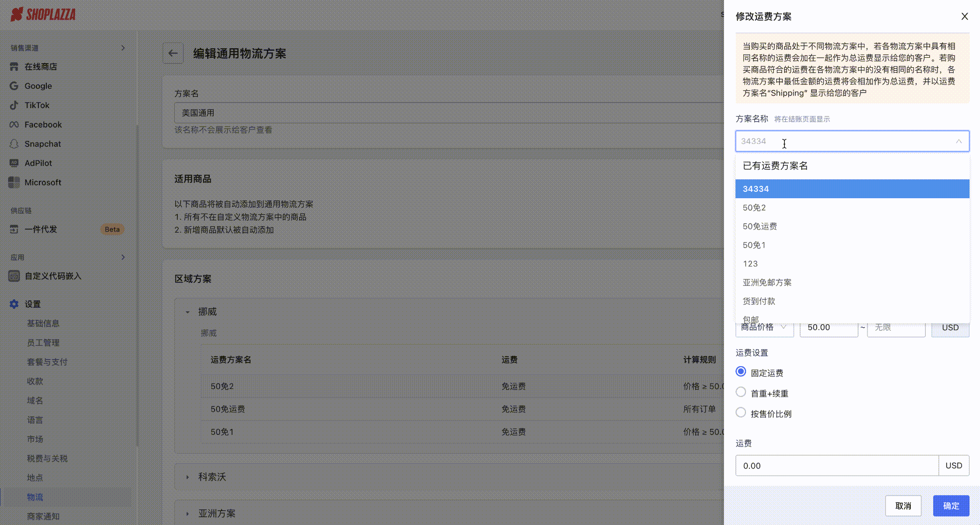Select 固定运费 radio option
Viewport: 980px width, 525px height.
pyautogui.click(x=741, y=372)
